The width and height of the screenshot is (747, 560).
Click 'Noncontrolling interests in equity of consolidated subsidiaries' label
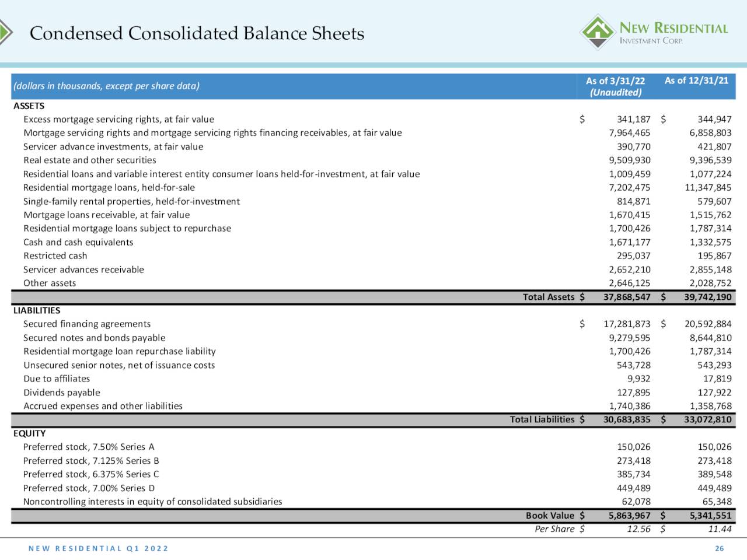pyautogui.click(x=152, y=502)
